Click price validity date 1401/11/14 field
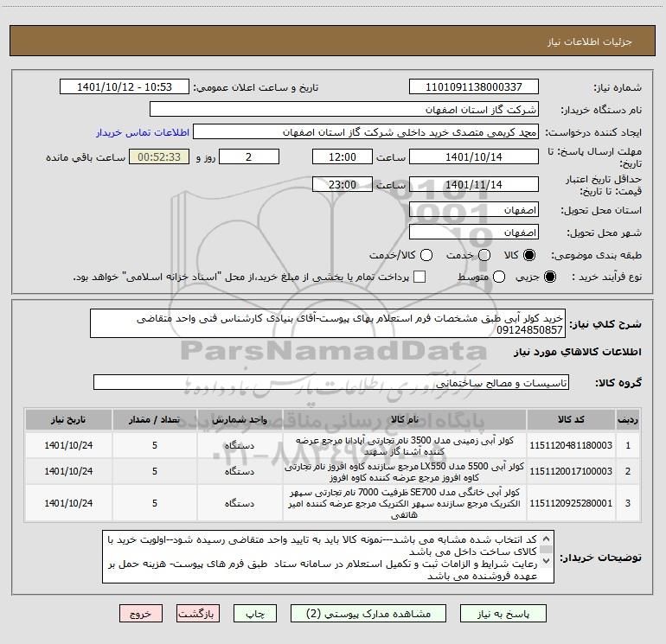This screenshot has width=666, height=644. tap(474, 184)
